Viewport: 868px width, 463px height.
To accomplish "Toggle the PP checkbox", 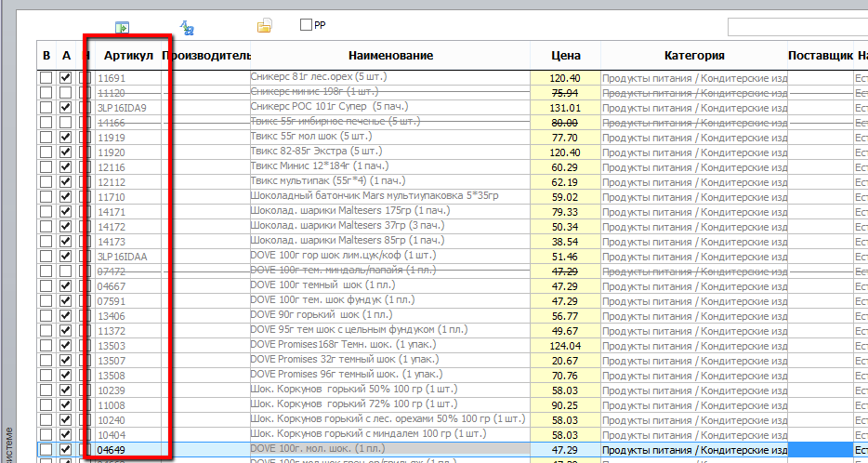I will click(306, 25).
